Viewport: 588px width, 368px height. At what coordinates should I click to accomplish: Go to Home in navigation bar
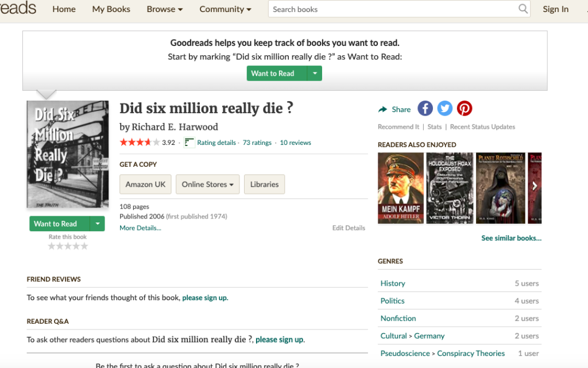[x=64, y=9]
